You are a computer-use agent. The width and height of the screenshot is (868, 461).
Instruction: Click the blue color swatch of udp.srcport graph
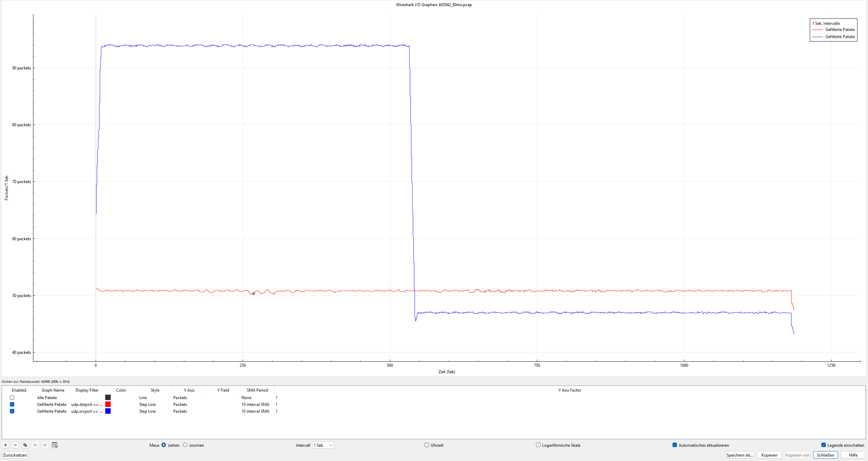click(x=108, y=411)
